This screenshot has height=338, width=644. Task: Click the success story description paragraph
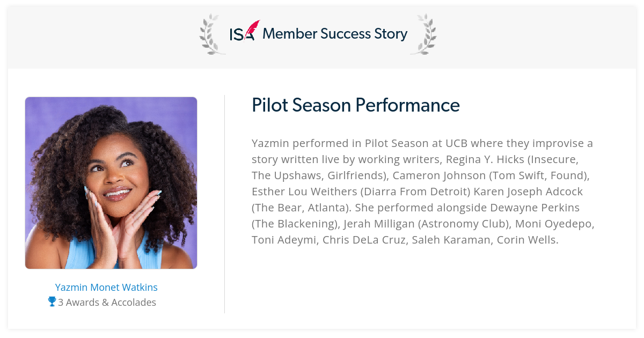pyautogui.click(x=423, y=192)
